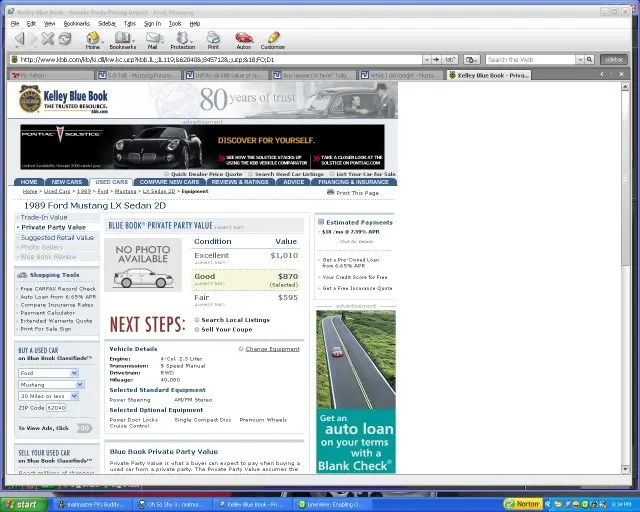This screenshot has width=640, height=512.
Task: Open the search engine dropdown arrow
Action: pyautogui.click(x=580, y=60)
